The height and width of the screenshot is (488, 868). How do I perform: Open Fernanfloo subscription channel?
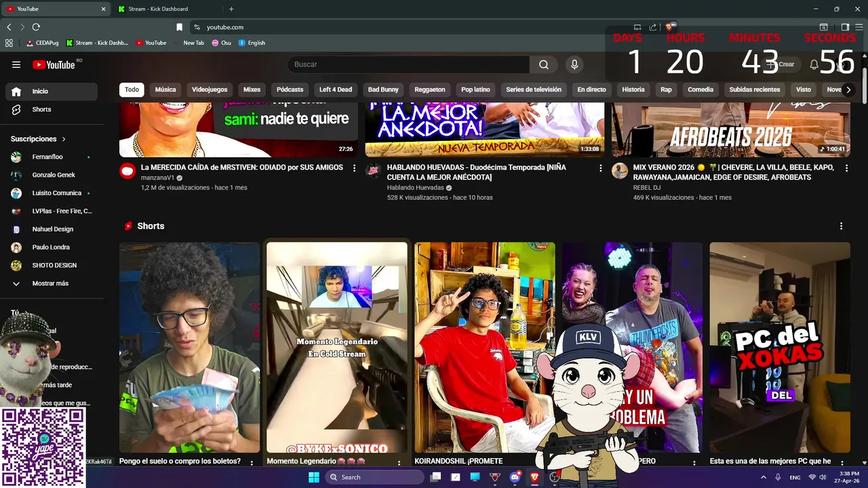[52, 157]
